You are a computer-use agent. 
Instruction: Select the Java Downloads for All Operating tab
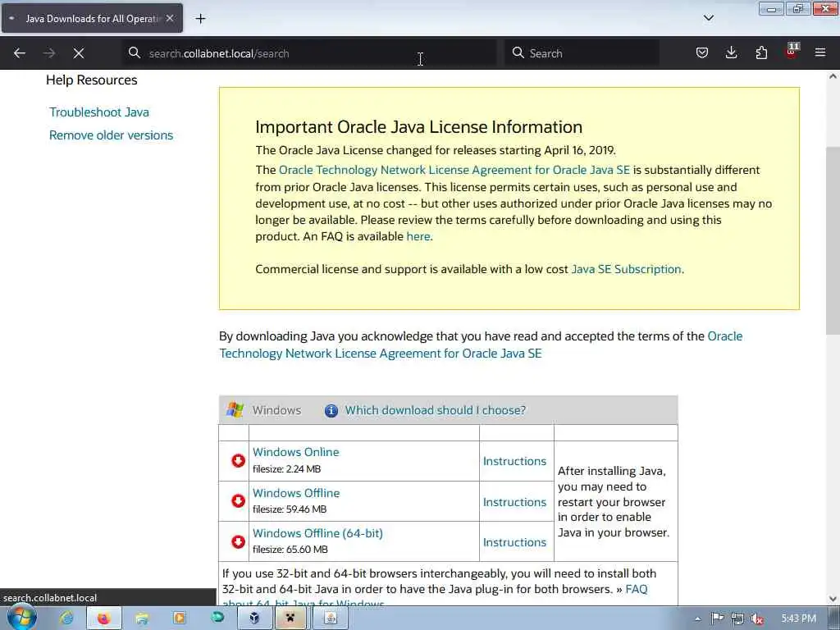[93, 19]
